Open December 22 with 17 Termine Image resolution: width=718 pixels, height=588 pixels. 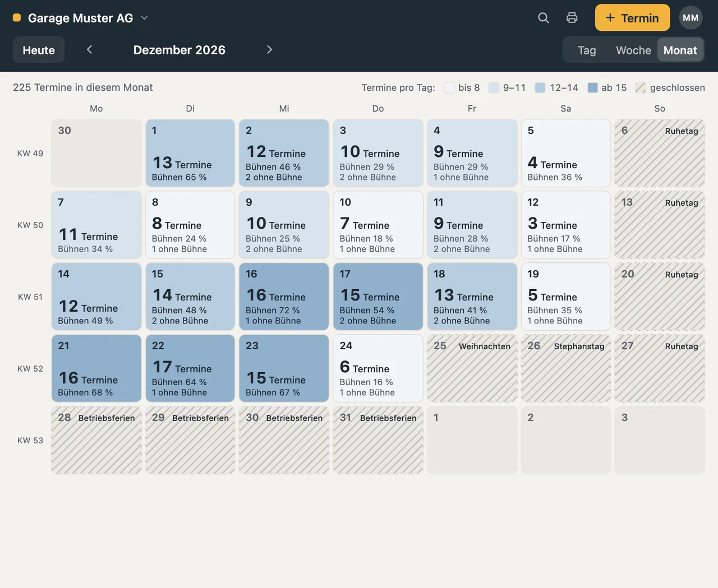pyautogui.click(x=190, y=368)
